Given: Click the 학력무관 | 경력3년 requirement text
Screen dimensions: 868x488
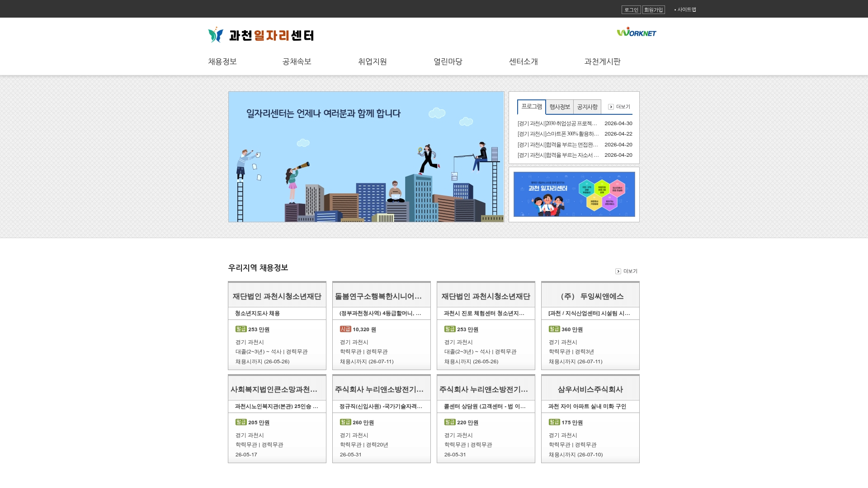Looking at the screenshot, I should tap(571, 352).
